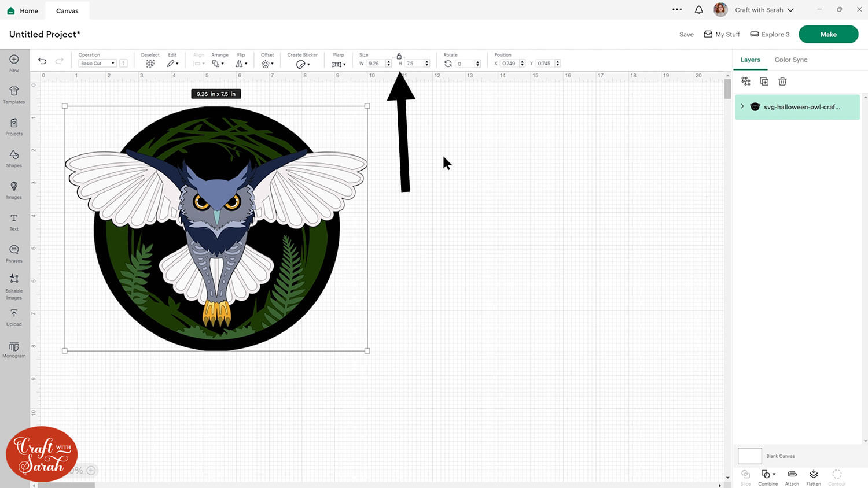Click the Blank Canvas color swatch

[x=749, y=456]
